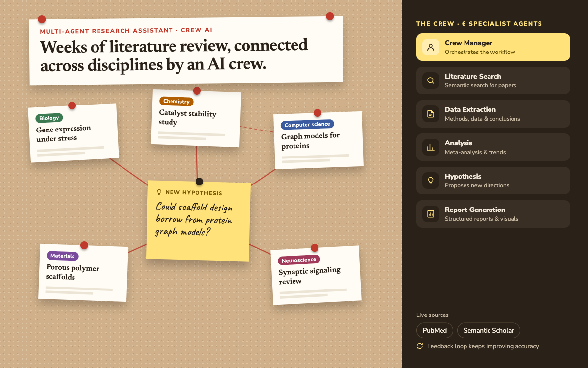The height and width of the screenshot is (368, 588).
Task: Click the Semantic Scholar source chip
Action: (x=489, y=330)
